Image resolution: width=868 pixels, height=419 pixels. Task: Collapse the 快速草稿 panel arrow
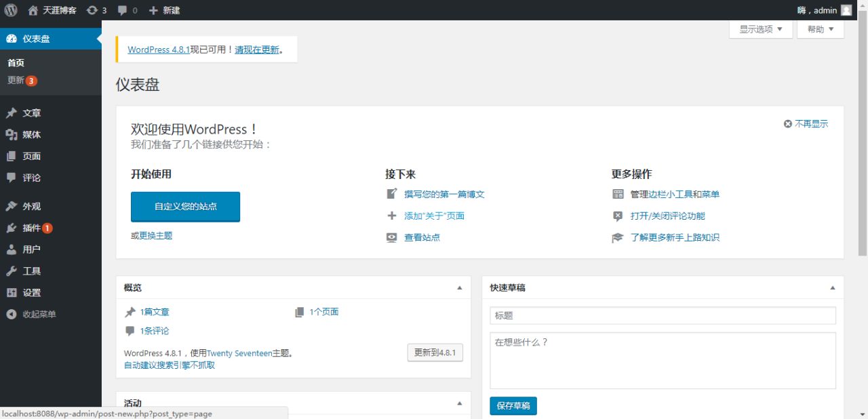832,287
